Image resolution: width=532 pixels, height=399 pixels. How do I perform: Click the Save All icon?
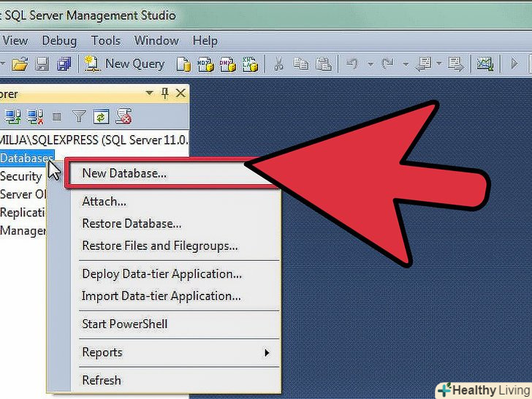tap(64, 64)
